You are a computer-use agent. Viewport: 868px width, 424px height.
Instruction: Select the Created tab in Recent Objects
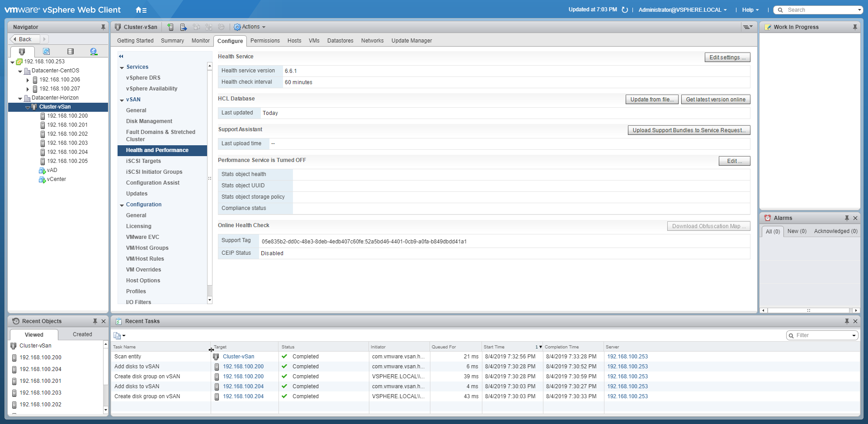tap(82, 334)
